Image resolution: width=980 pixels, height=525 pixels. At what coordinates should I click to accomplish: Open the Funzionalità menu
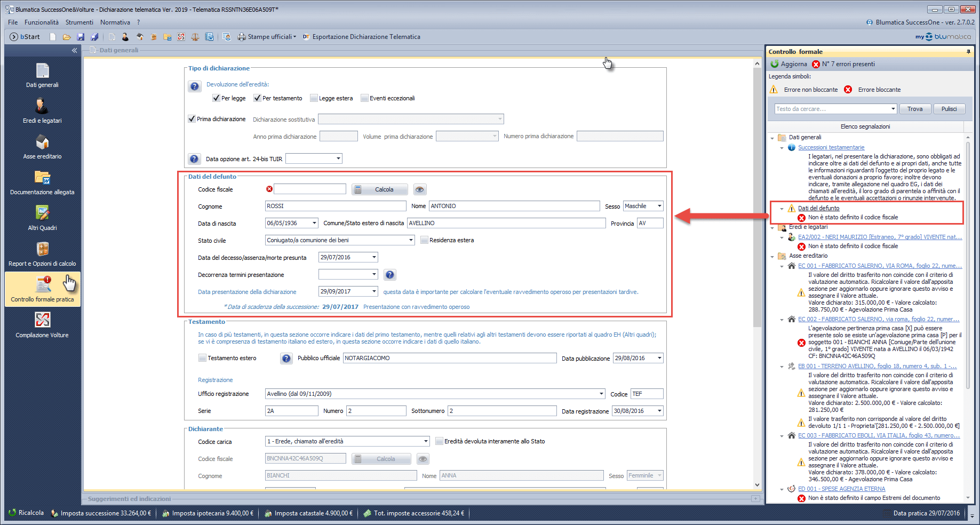click(x=42, y=22)
